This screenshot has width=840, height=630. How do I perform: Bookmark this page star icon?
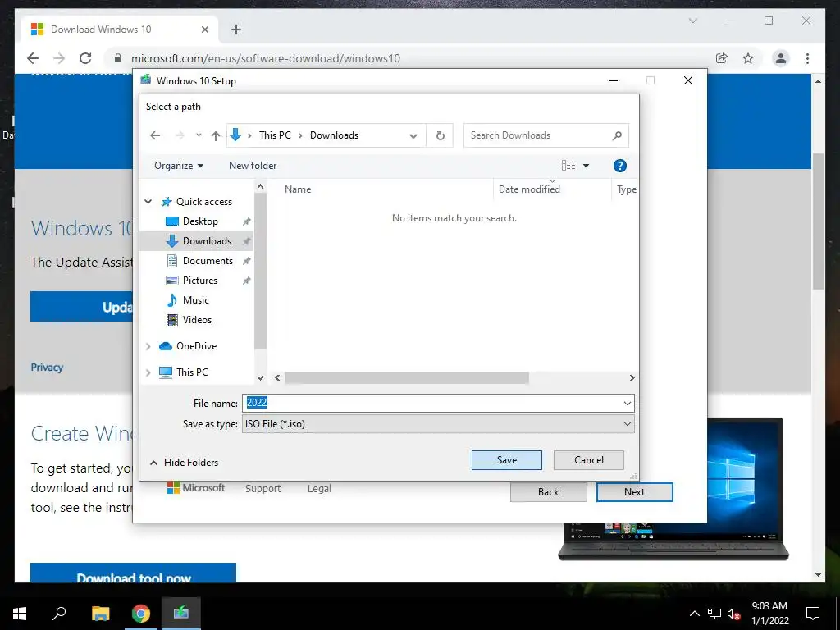[748, 58]
